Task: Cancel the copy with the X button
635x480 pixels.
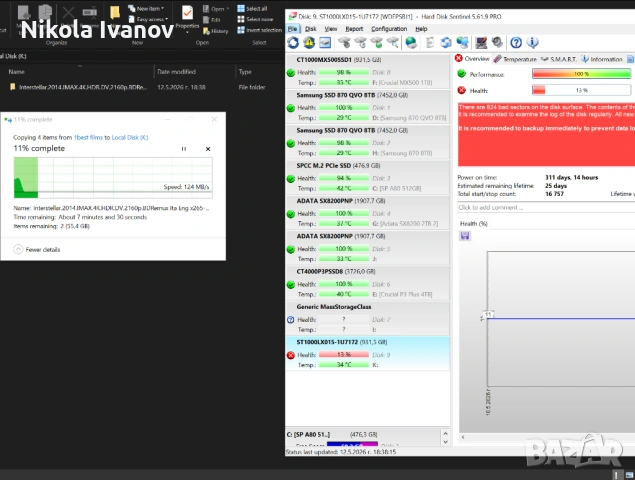Action: 208,149
